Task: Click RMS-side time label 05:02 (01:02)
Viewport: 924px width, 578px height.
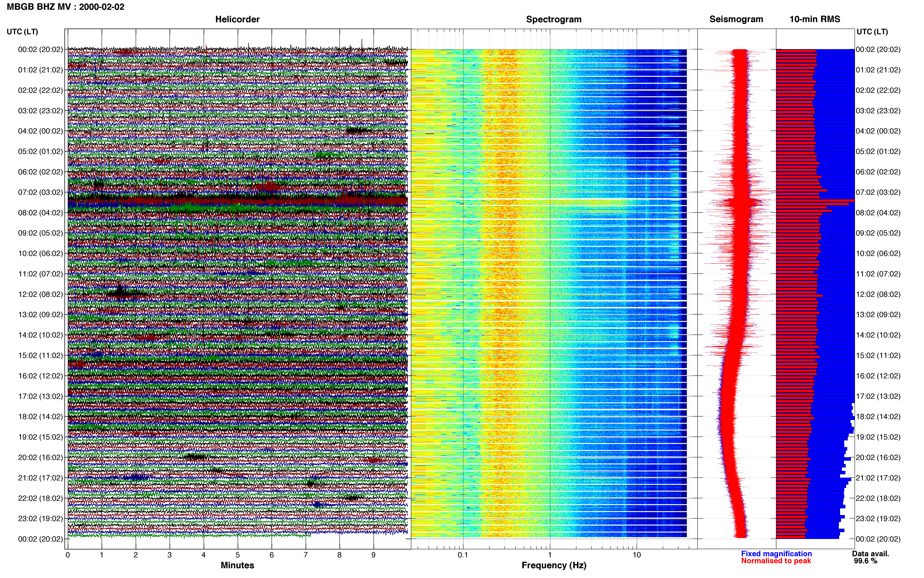Action: [878, 151]
